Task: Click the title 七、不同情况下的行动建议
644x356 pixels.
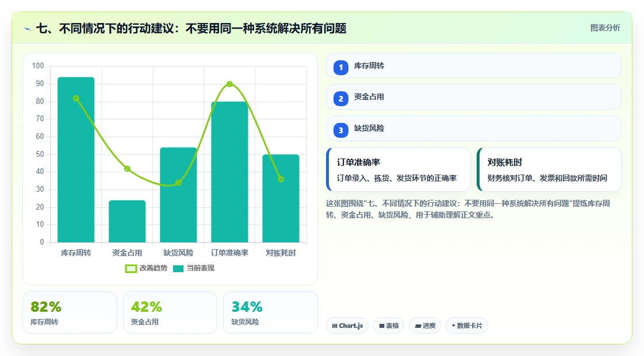Action: [191, 28]
